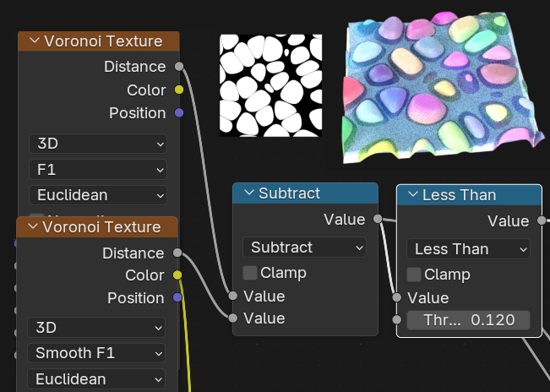The height and width of the screenshot is (392, 550).
Task: Enable Clamp on the Less Than node
Action: pyautogui.click(x=414, y=275)
